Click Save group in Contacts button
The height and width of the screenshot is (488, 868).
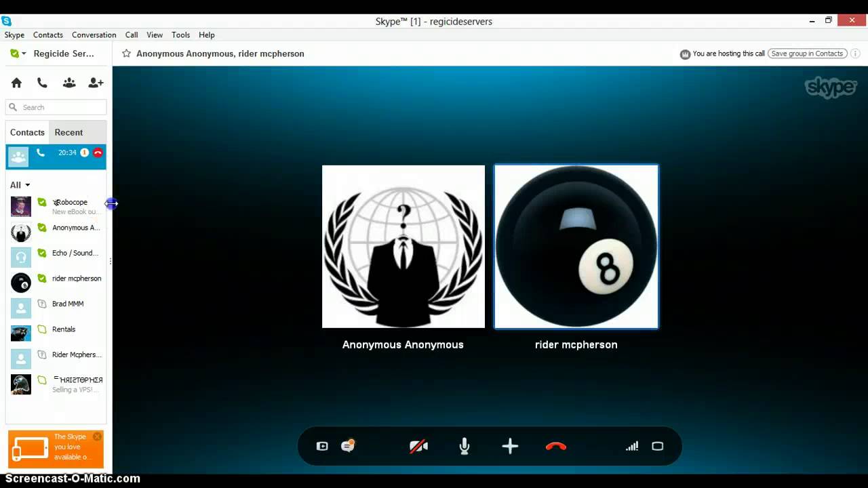[x=807, y=54]
